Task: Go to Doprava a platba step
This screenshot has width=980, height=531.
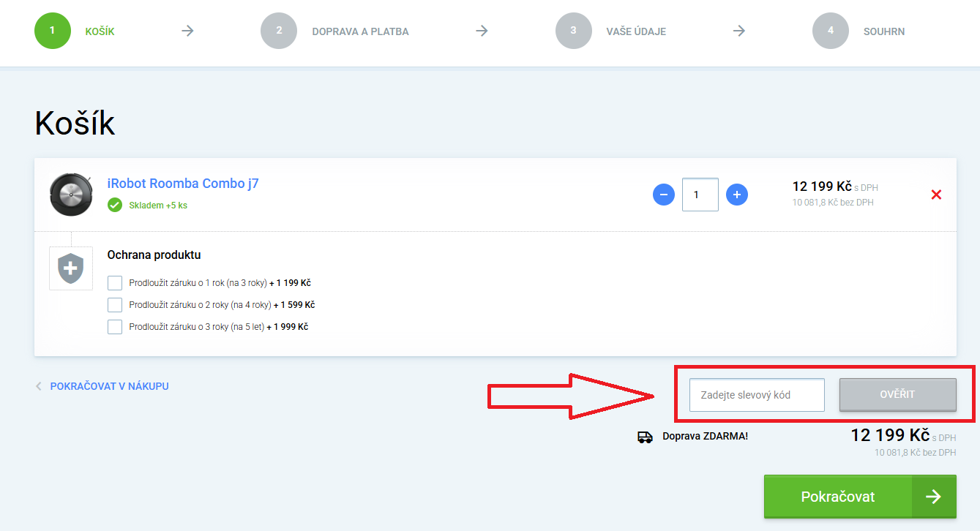Action: [x=359, y=31]
